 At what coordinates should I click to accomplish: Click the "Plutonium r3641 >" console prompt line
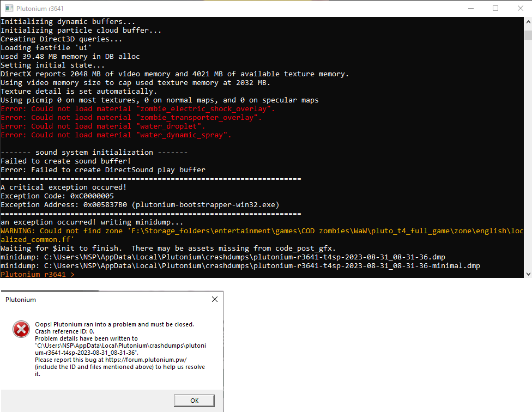tap(38, 274)
